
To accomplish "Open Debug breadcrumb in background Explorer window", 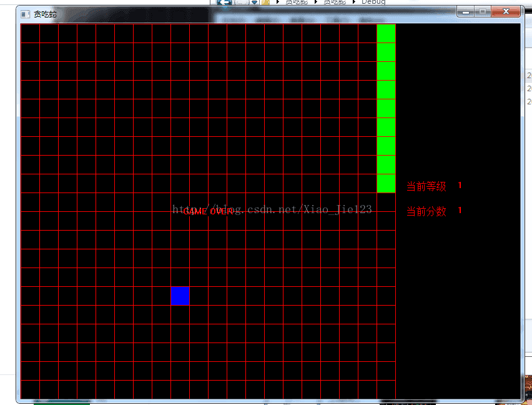I will pos(373,2).
